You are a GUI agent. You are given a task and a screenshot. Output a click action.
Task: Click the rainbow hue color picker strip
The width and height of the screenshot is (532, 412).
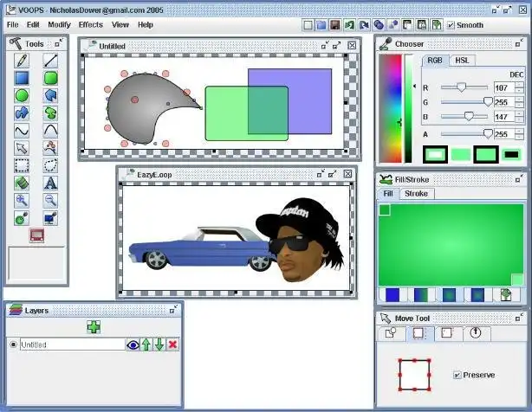[391, 108]
